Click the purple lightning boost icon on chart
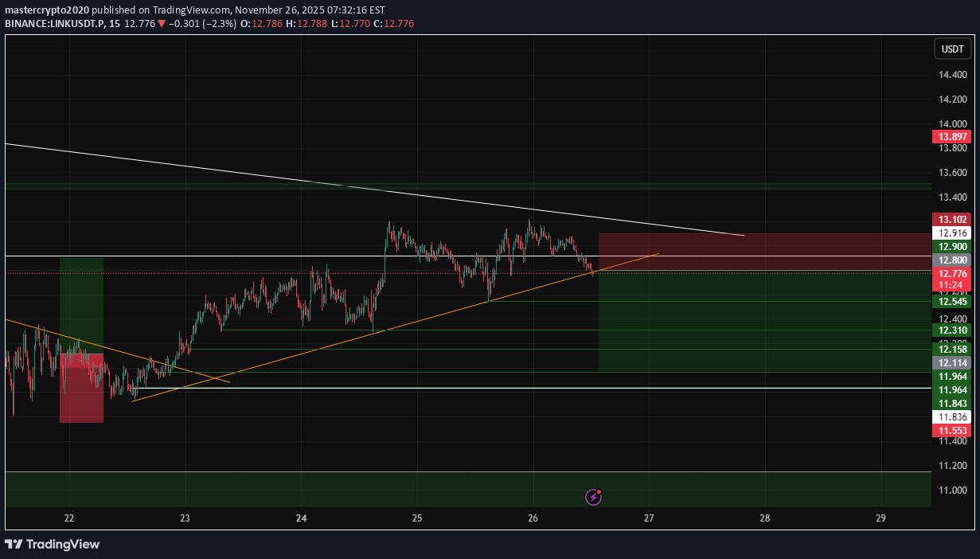Screen dimensions: 980x559 (594, 497)
